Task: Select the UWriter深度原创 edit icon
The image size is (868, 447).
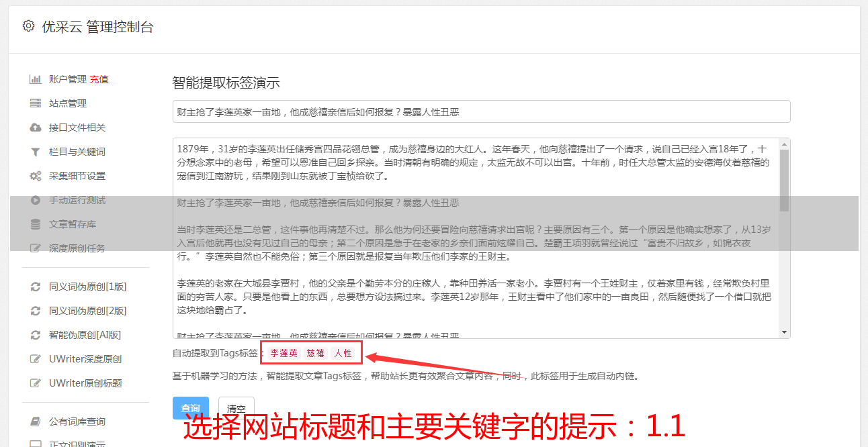Action: pos(36,359)
